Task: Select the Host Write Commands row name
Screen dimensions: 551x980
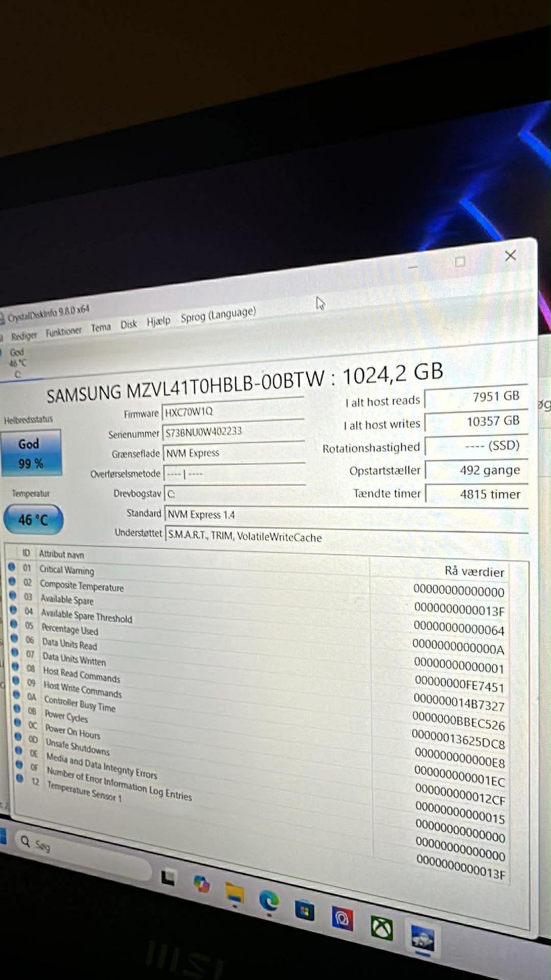Action: pyautogui.click(x=83, y=688)
